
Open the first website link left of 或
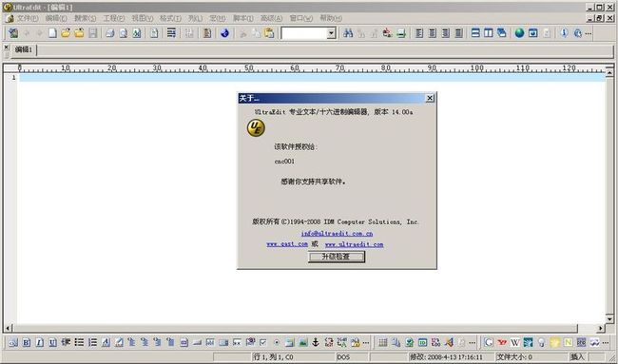click(287, 244)
